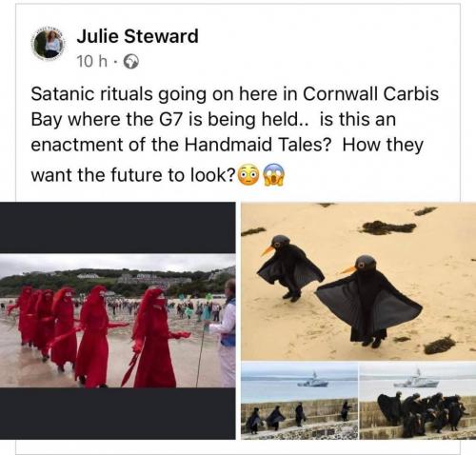Click the globe public privacy icon

coord(130,62)
